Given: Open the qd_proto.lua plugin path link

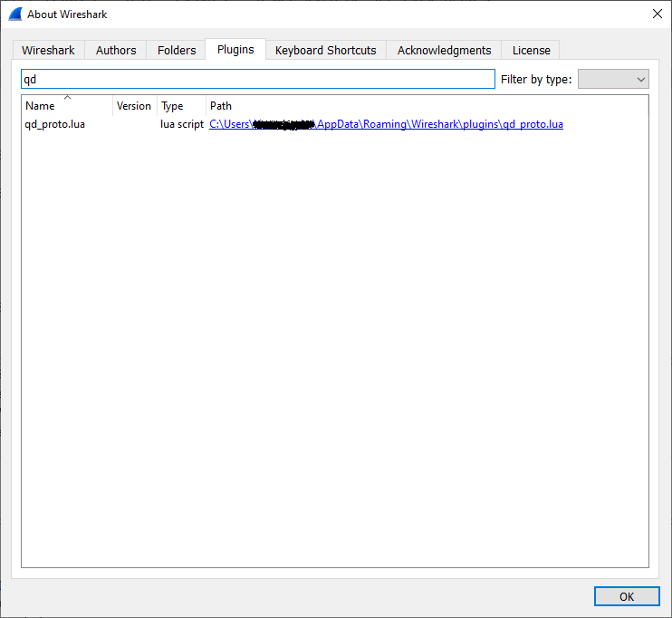Looking at the screenshot, I should (x=386, y=124).
